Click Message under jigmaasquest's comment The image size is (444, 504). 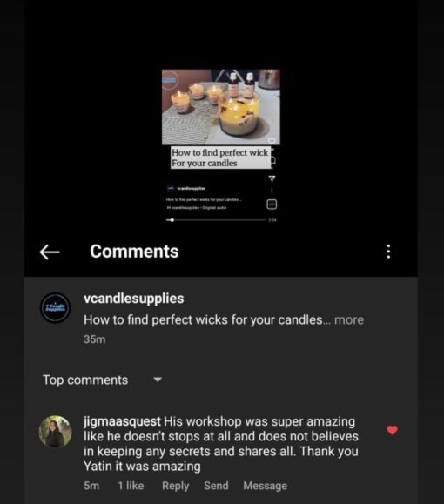click(x=266, y=486)
